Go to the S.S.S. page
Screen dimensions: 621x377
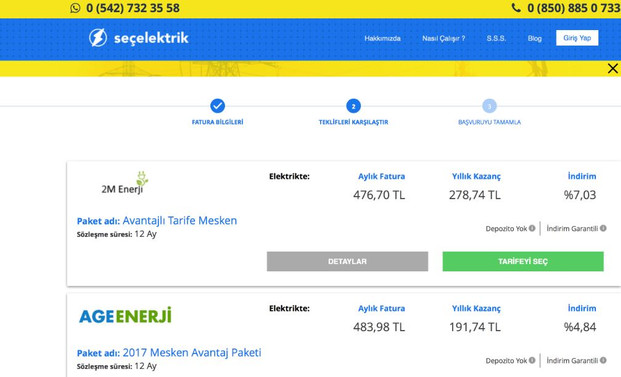pos(496,38)
